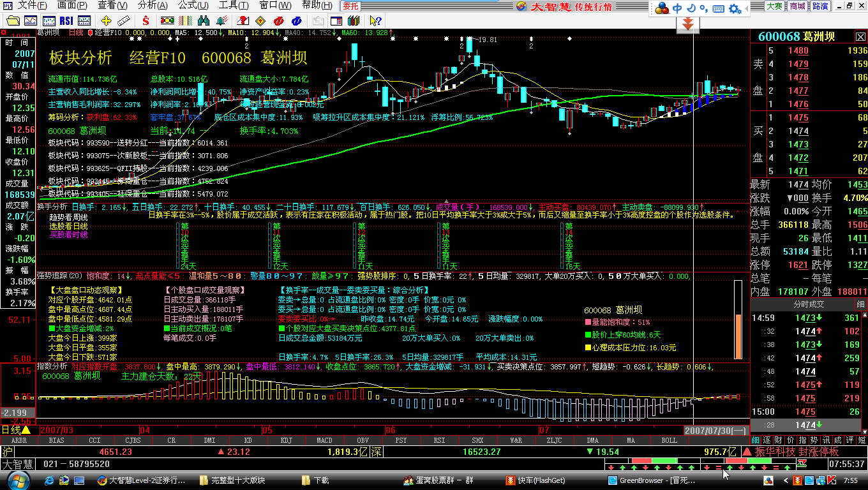Select the OBV indicator tab
Image resolution: width=868 pixels, height=490 pixels.
(363, 440)
